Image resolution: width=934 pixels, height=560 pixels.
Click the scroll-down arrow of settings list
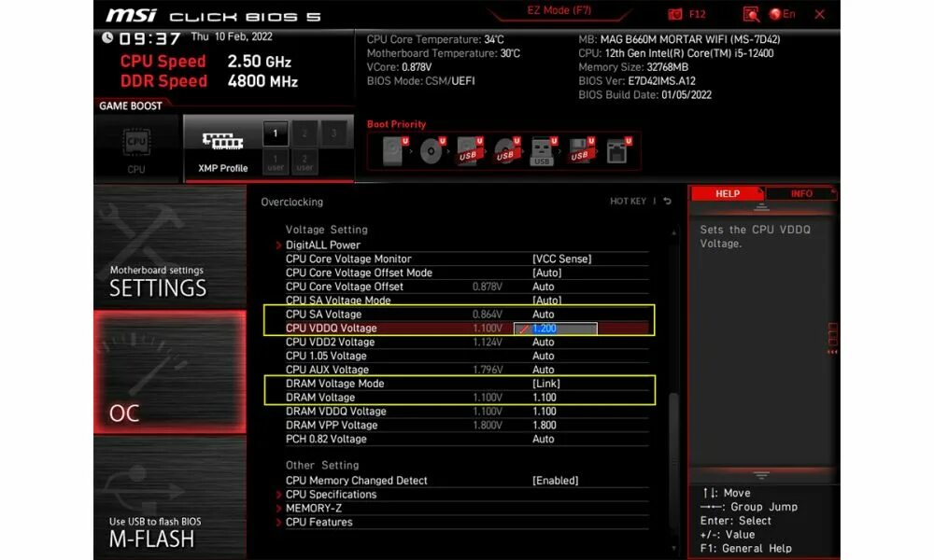coord(673,548)
